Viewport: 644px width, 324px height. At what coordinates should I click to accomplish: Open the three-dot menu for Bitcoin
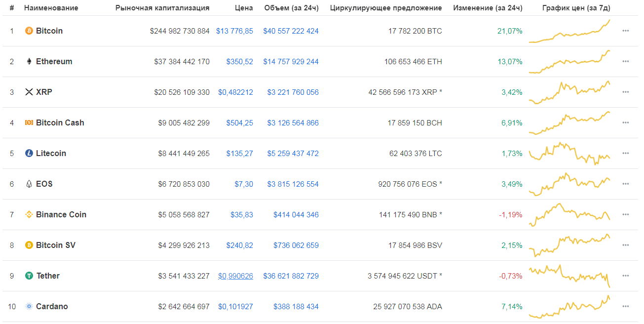tap(626, 31)
